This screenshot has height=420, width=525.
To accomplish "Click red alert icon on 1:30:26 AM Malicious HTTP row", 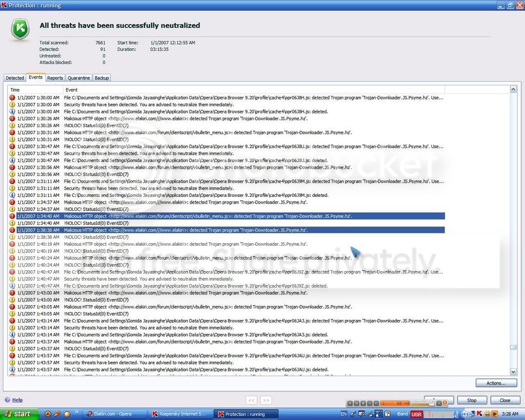I will 12,118.
